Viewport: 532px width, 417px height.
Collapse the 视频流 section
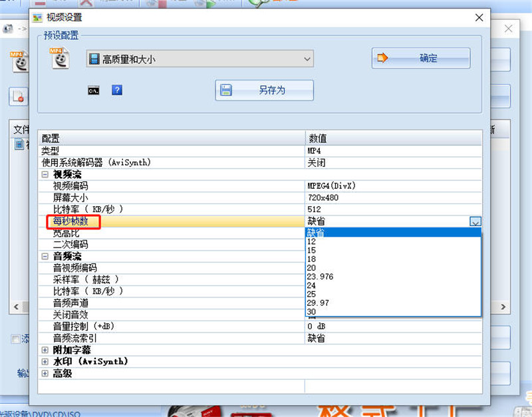(45, 174)
